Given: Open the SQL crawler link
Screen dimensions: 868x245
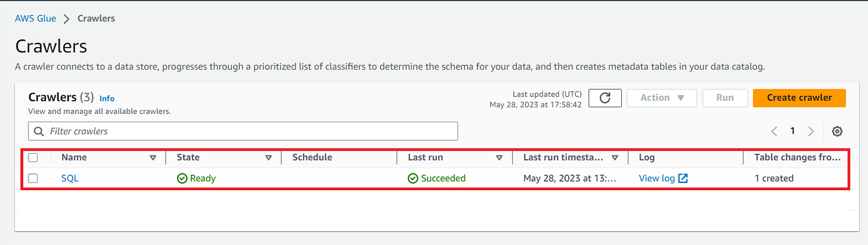Looking at the screenshot, I should coord(70,178).
